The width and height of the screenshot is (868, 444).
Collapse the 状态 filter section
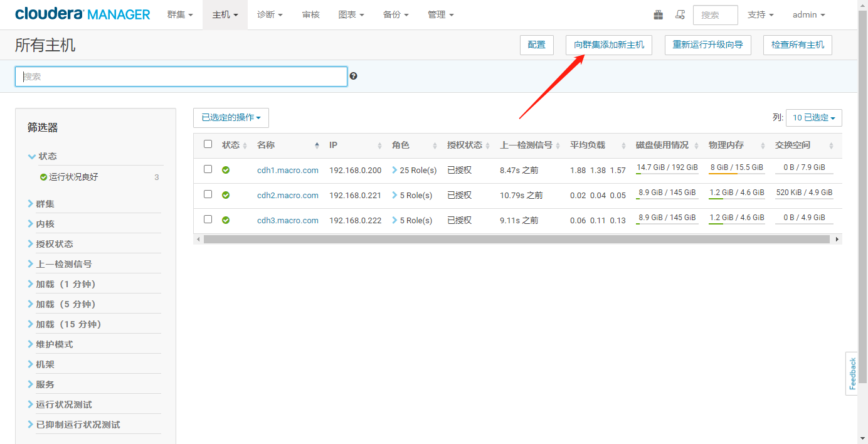[43, 156]
